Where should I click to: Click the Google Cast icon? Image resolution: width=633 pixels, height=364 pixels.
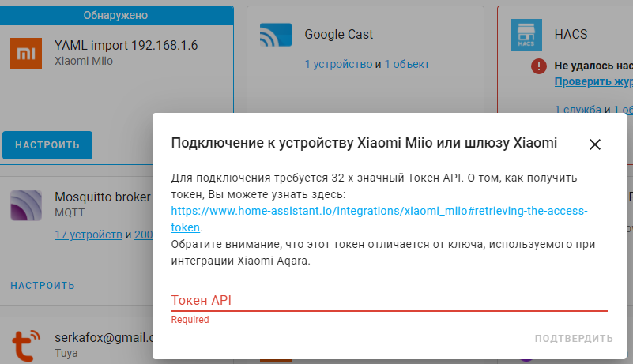(x=276, y=36)
